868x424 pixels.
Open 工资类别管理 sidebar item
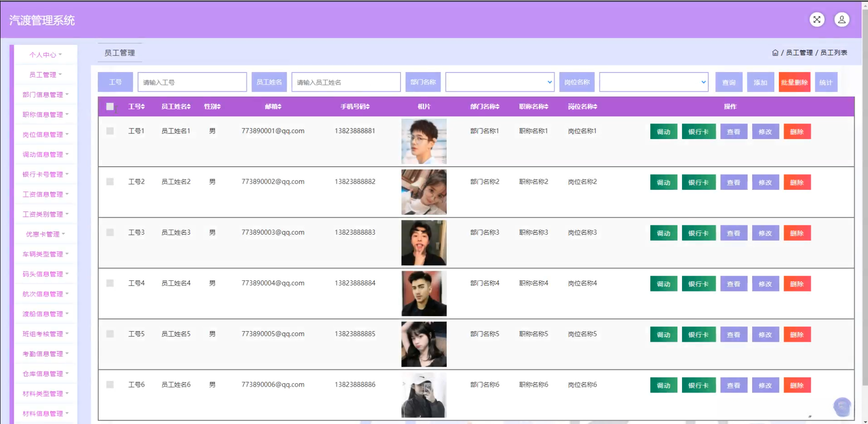[46, 214]
